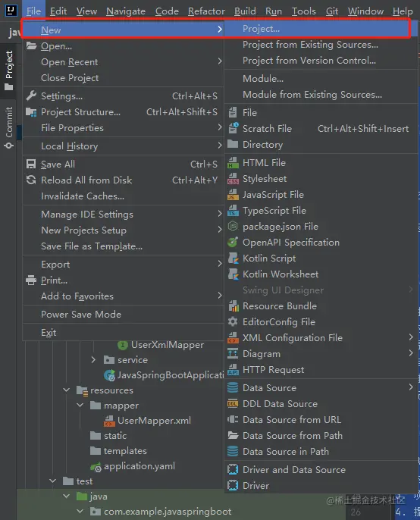
Task: Click Exit in File menu
Action: (x=49, y=333)
